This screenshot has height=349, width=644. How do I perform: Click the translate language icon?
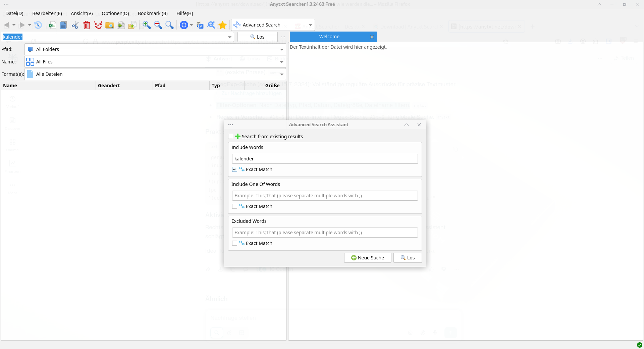pos(200,25)
